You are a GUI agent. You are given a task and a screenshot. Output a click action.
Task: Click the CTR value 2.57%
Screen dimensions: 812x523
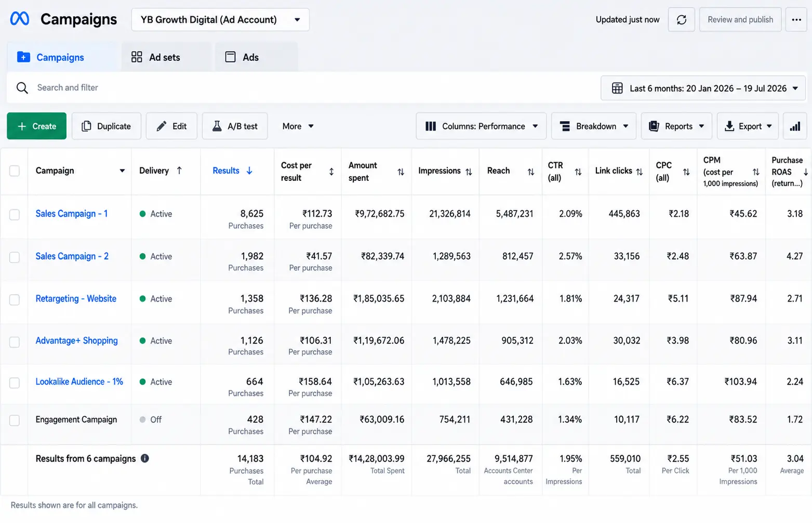click(570, 256)
